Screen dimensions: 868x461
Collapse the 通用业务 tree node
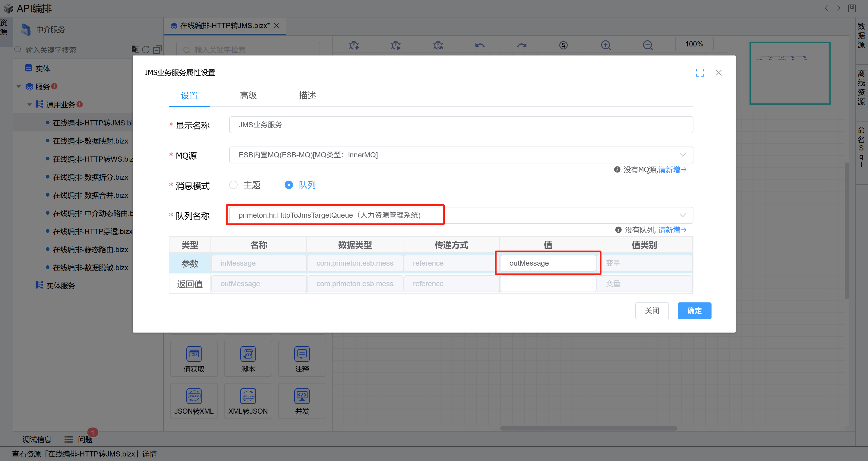pos(30,105)
